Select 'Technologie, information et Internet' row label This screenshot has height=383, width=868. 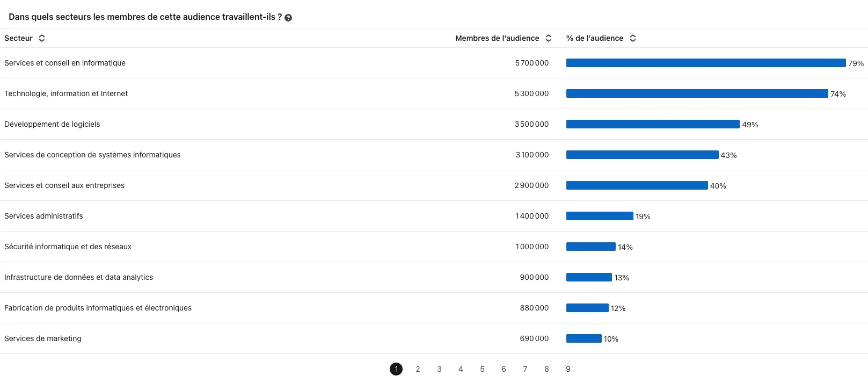point(66,93)
